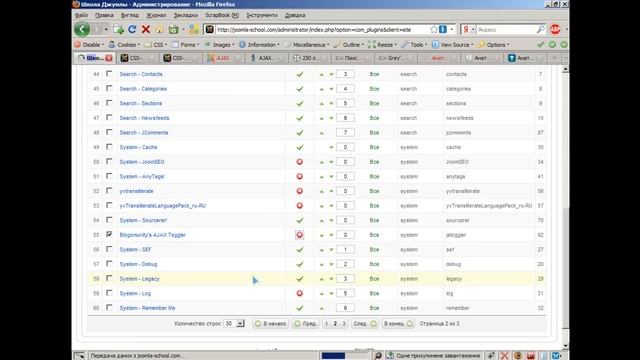The width and height of the screenshot is (640, 360).
Task: Enable the yvtransliterate plugin via red icon
Action: click(x=300, y=191)
